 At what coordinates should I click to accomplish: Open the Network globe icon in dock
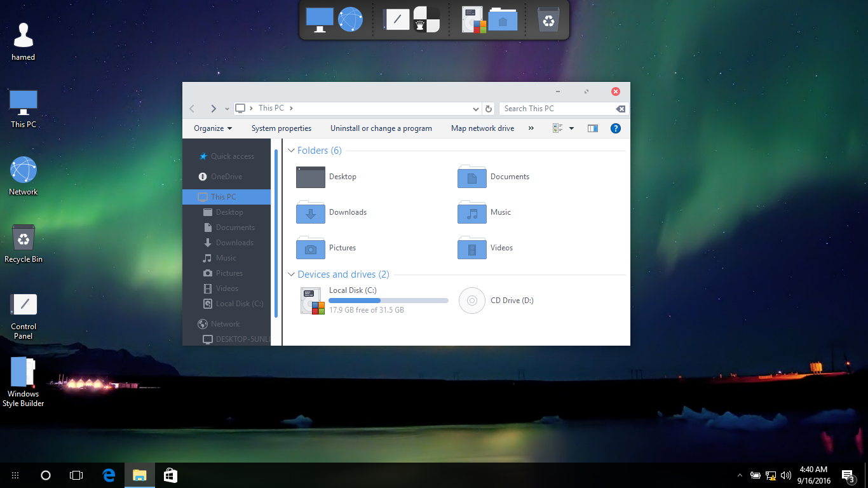(x=350, y=20)
